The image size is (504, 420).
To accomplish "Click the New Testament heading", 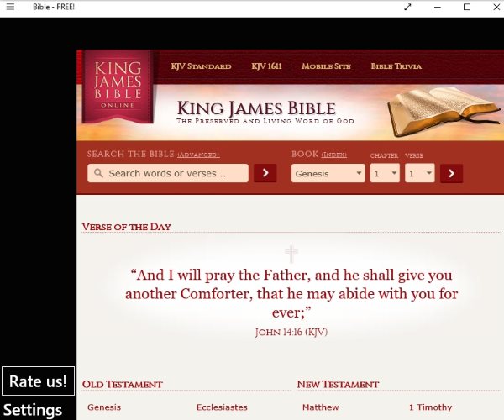I will (338, 385).
